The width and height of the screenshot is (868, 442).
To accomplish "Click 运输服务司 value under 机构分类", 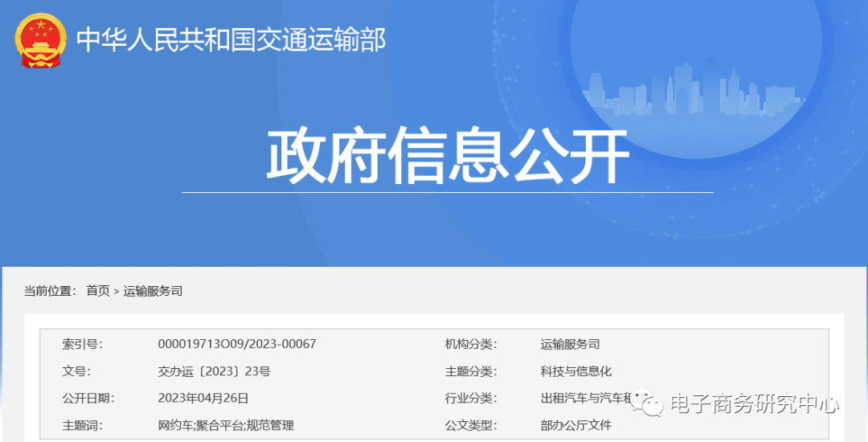I will [570, 344].
